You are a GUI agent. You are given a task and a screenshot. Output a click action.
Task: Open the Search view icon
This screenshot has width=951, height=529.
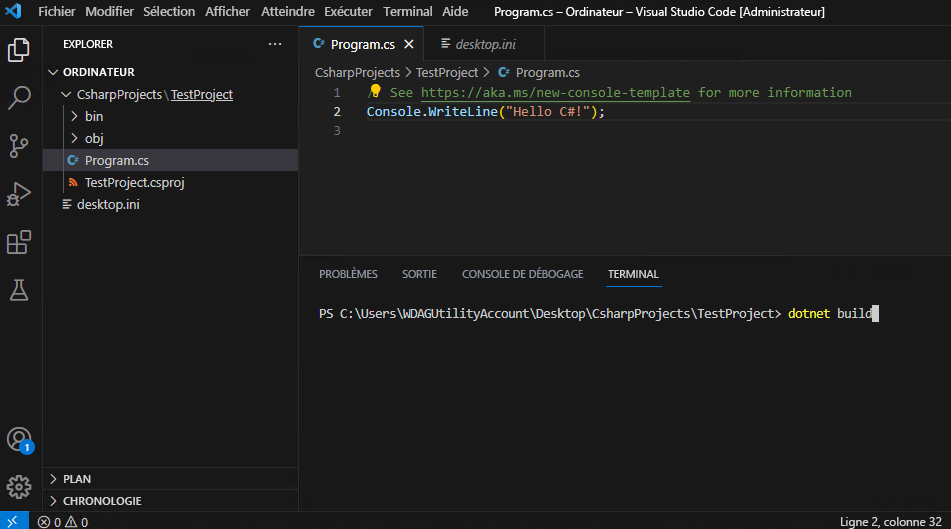(19, 98)
